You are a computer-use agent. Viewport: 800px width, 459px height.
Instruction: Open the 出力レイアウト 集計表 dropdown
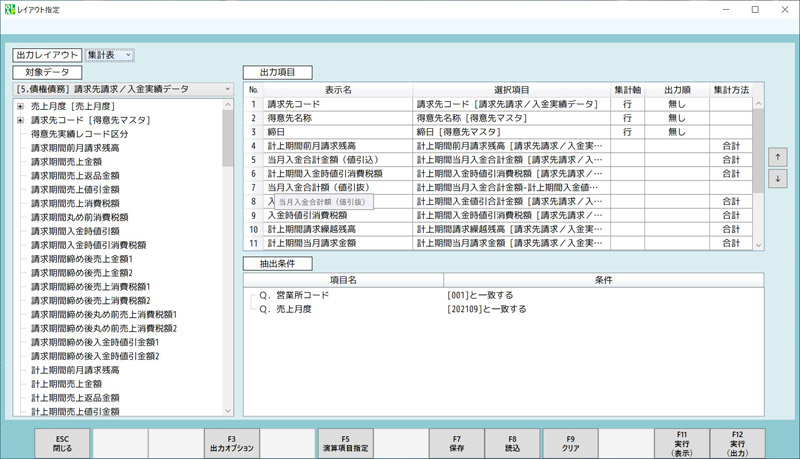109,54
